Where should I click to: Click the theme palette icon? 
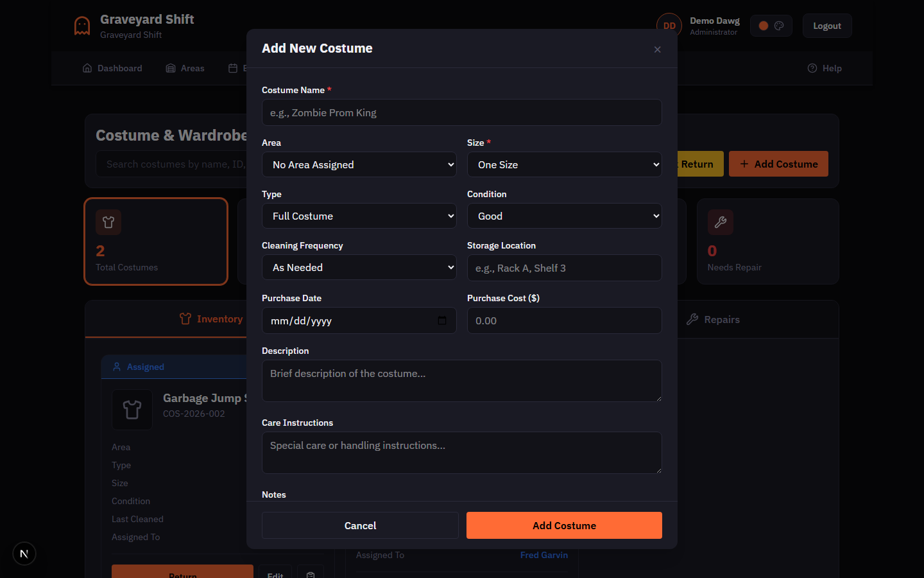[x=778, y=25]
